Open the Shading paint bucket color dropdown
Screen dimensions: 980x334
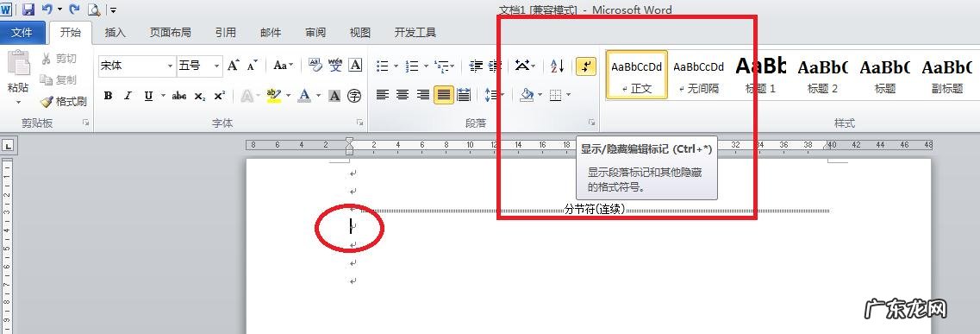[x=540, y=96]
